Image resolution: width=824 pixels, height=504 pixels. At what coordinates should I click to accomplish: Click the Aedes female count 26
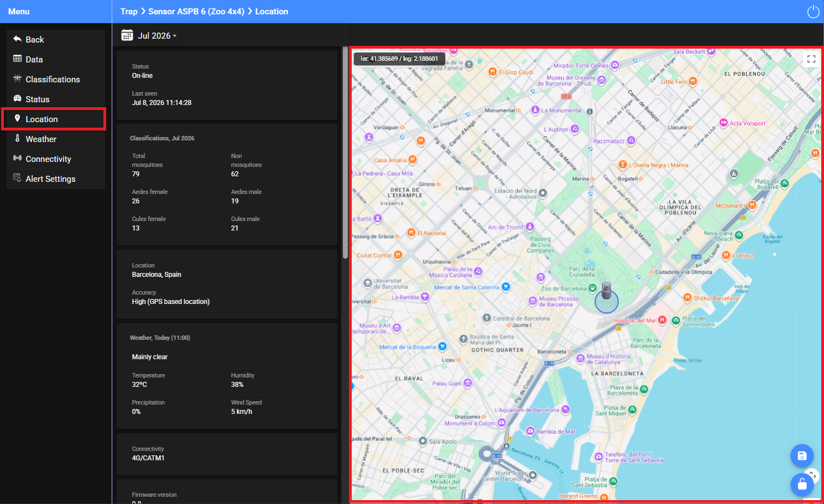[135, 201]
